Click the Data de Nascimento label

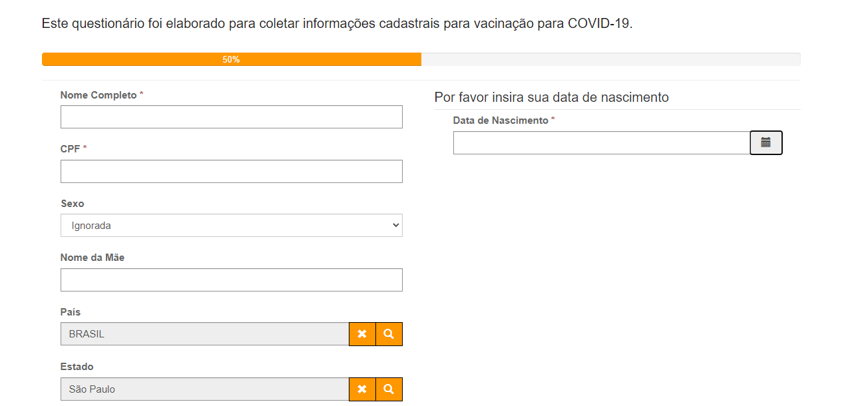click(500, 120)
